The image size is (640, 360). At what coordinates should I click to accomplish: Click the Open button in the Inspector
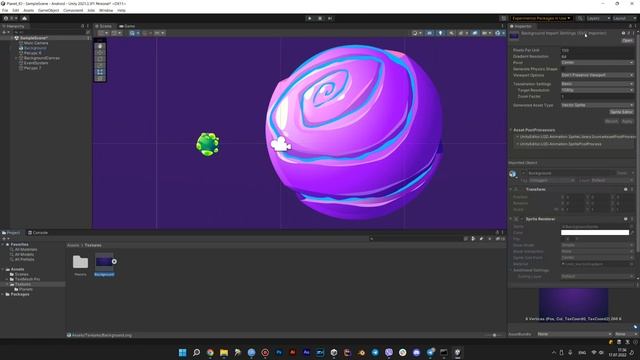627,40
